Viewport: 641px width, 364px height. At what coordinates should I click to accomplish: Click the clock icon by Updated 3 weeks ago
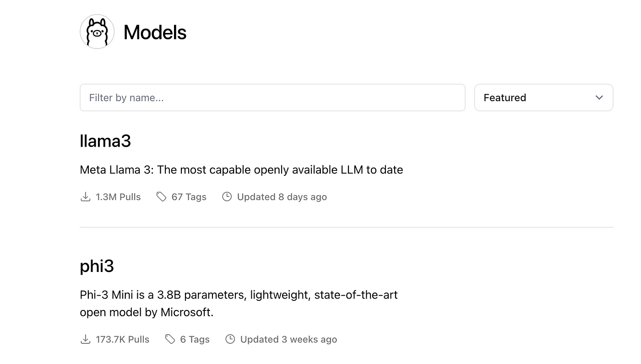(230, 339)
